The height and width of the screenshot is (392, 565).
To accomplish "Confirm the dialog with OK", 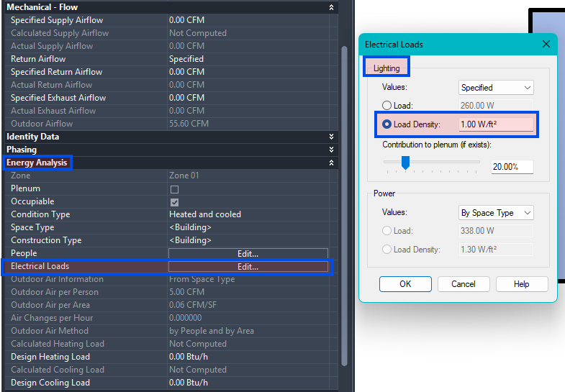I will point(405,284).
